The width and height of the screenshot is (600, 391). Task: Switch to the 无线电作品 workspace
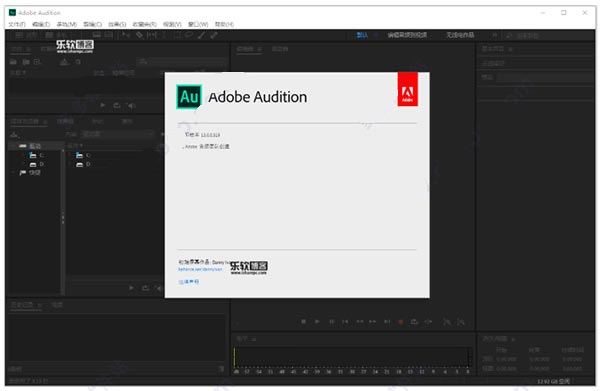[460, 35]
